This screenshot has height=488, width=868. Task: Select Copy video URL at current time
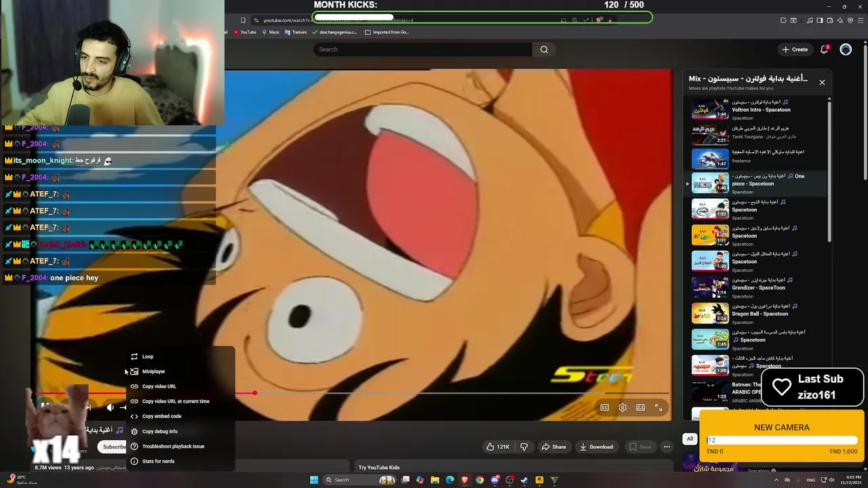[180, 401]
